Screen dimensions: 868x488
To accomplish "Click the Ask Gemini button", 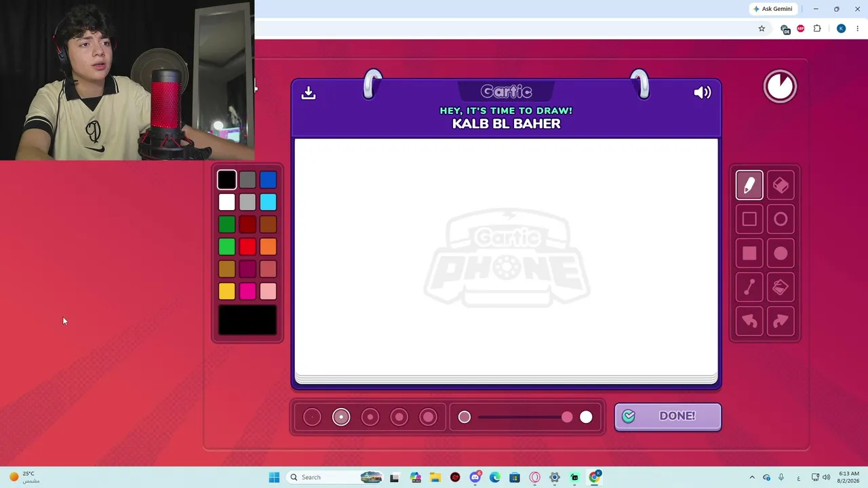I will 772,9.
